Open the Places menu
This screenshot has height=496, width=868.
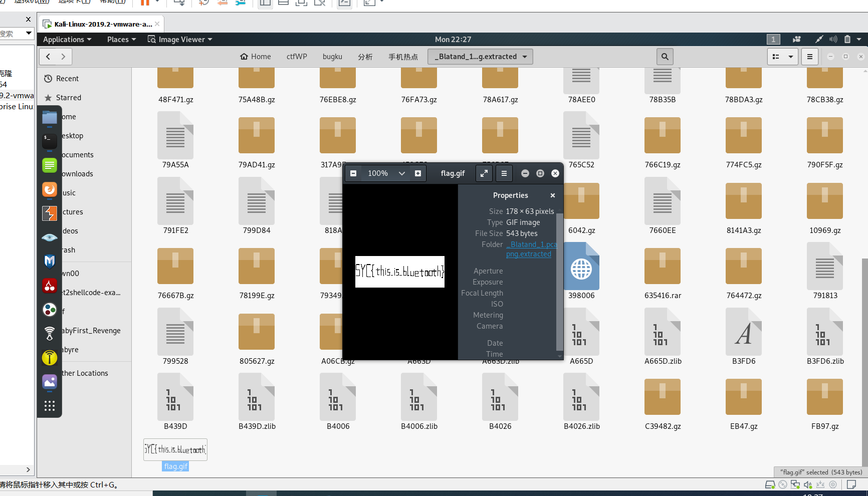[121, 39]
